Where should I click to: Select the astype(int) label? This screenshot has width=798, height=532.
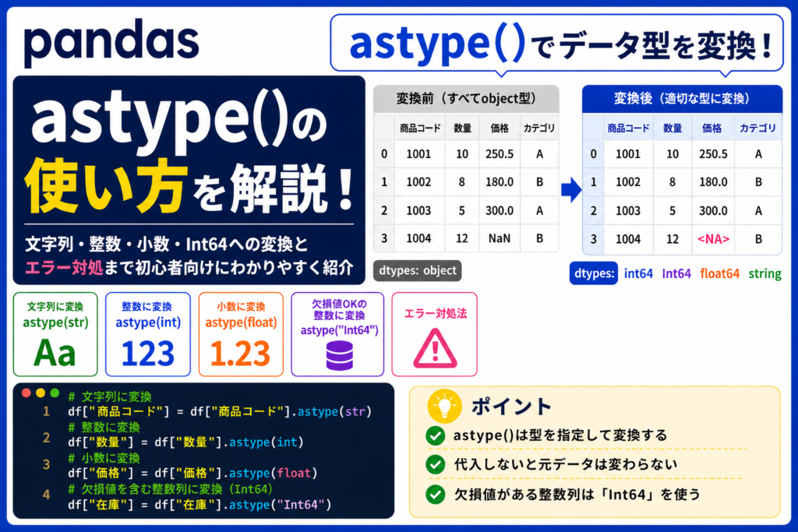point(148,322)
